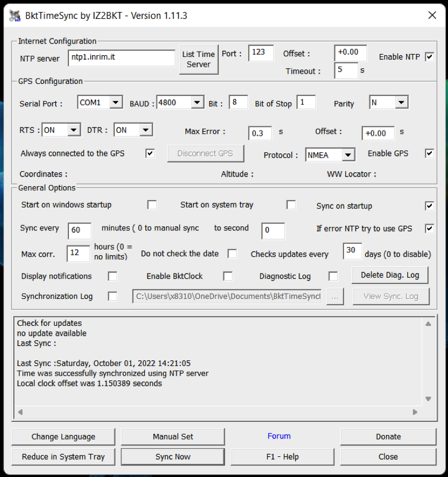Enable Diagnostic Log checkbox
This screenshot has width=448, height=477.
pyautogui.click(x=333, y=276)
